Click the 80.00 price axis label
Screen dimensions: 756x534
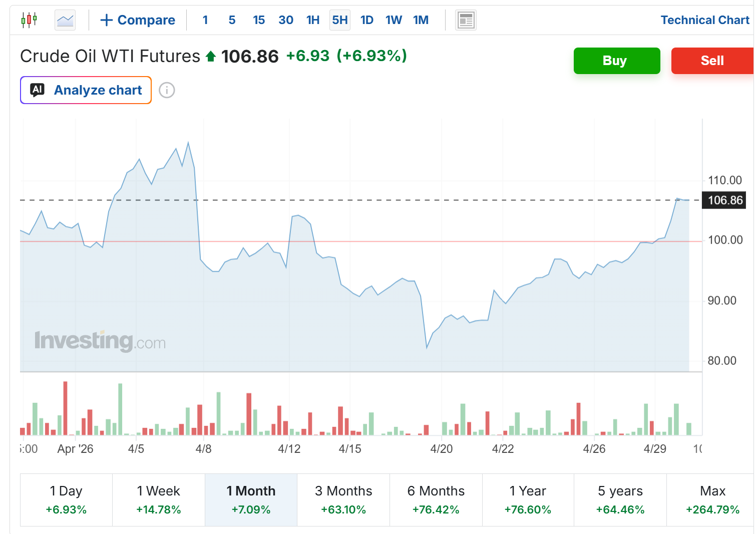(x=722, y=360)
